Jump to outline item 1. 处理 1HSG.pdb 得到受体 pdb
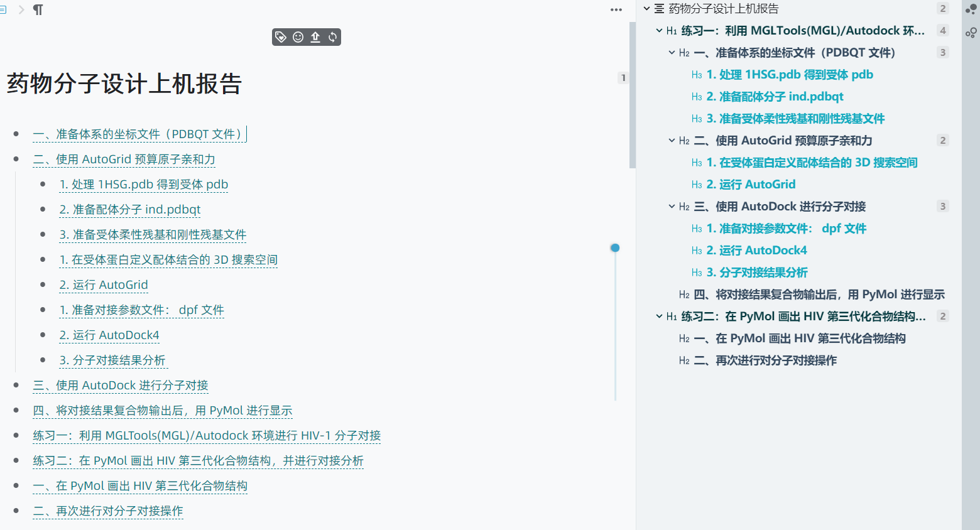The image size is (980, 530). coord(790,75)
